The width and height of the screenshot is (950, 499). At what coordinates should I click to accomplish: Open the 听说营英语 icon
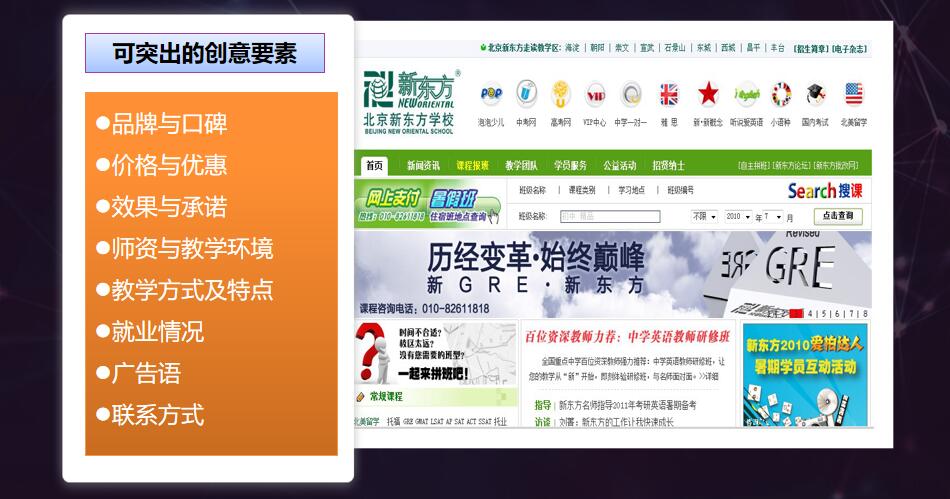pos(746,94)
